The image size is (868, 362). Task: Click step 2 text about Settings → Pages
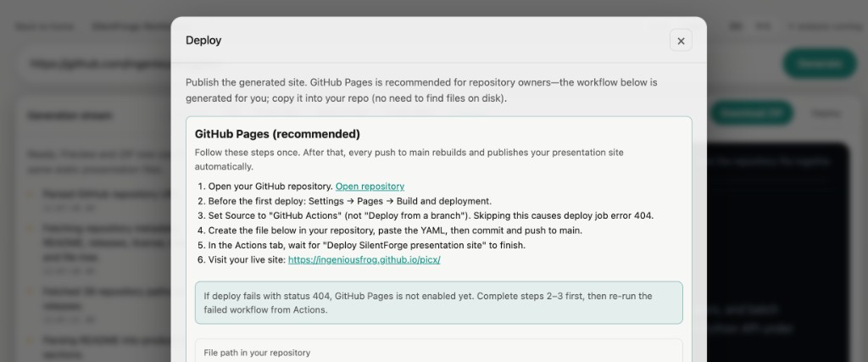pyautogui.click(x=350, y=201)
